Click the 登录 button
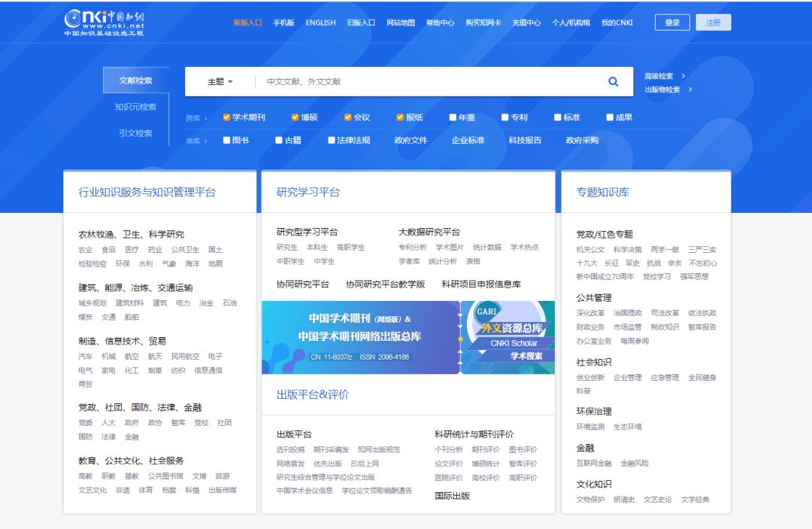 click(x=671, y=22)
